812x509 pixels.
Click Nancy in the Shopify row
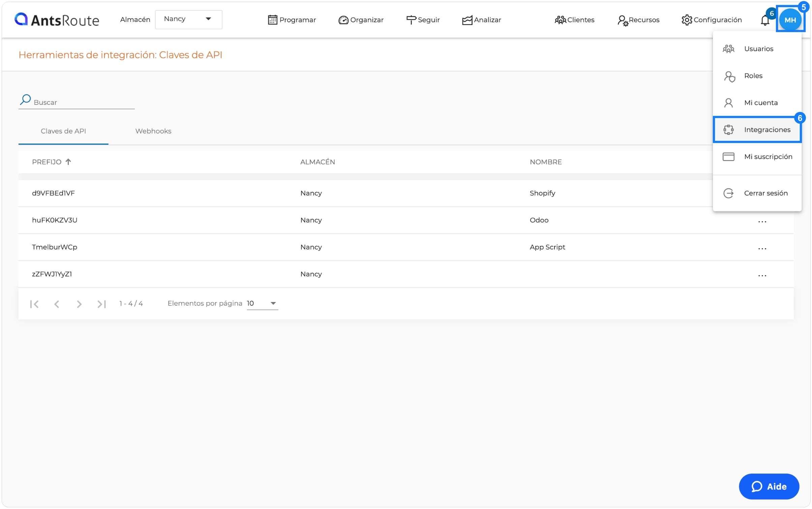coord(311,193)
